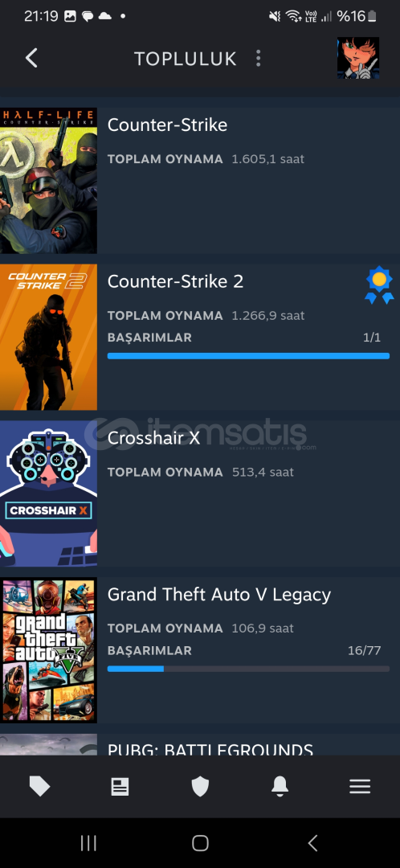Open the Grand Theft Auto V Legacy title

[219, 595]
